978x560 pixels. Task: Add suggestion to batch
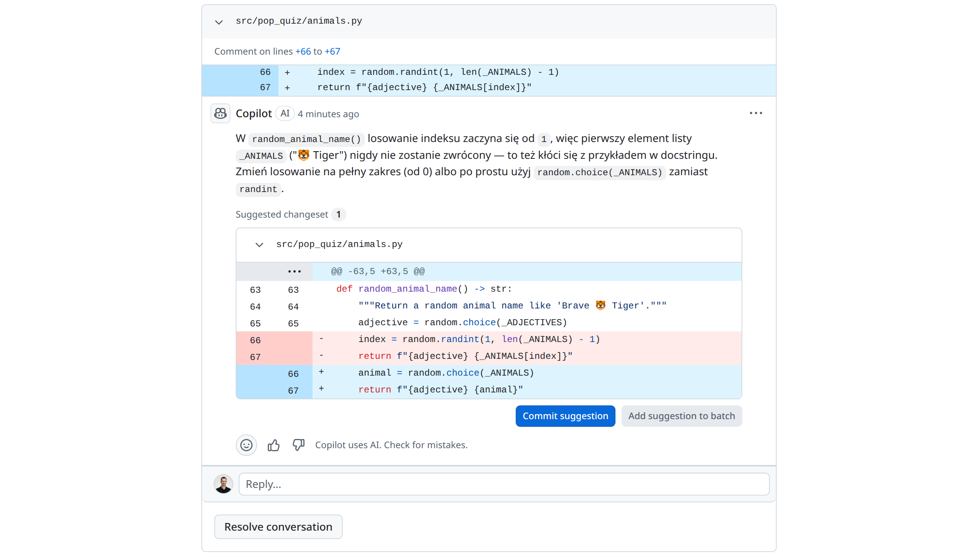point(681,416)
